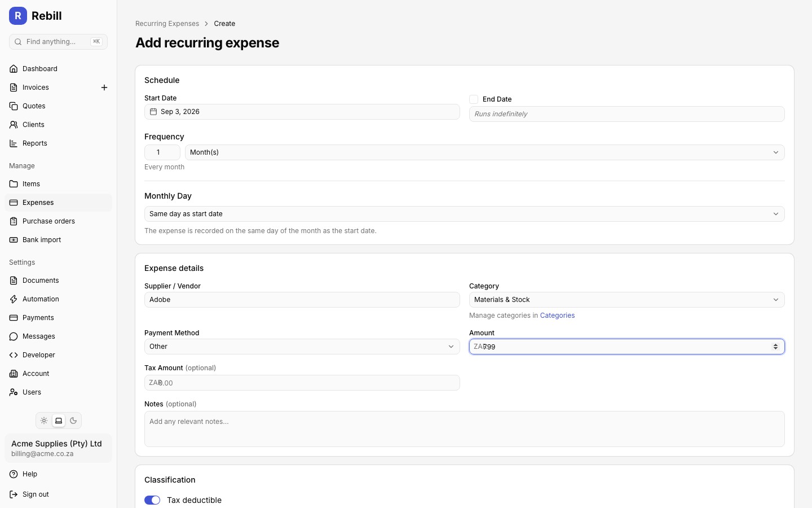The width and height of the screenshot is (812, 508).
Task: Switch to dark theme moon icon
Action: point(73,421)
